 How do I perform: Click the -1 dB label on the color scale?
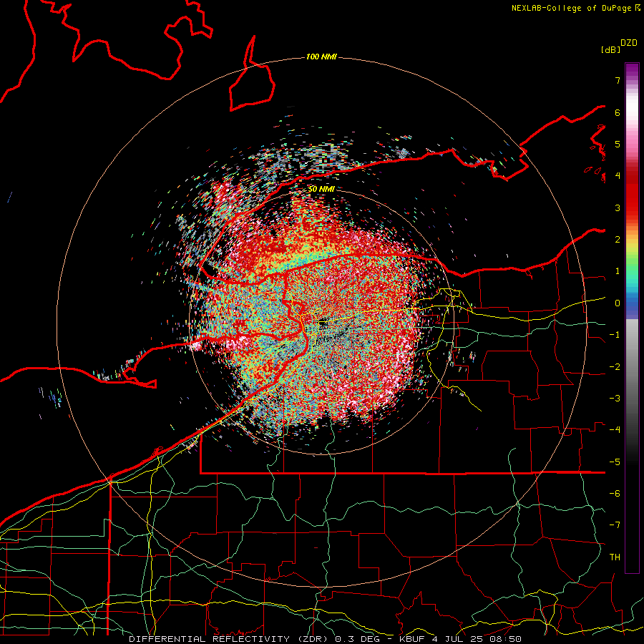coord(615,335)
